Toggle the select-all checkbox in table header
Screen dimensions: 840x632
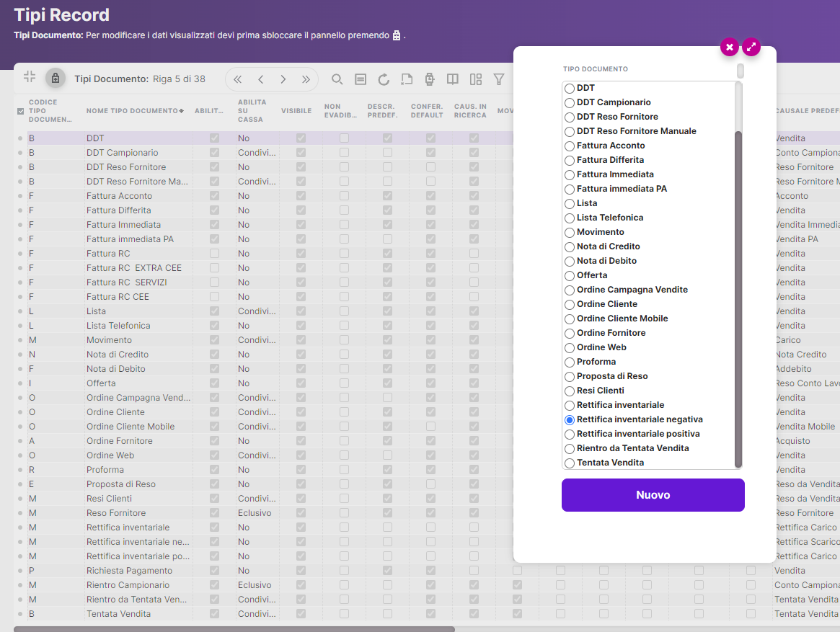(20, 111)
